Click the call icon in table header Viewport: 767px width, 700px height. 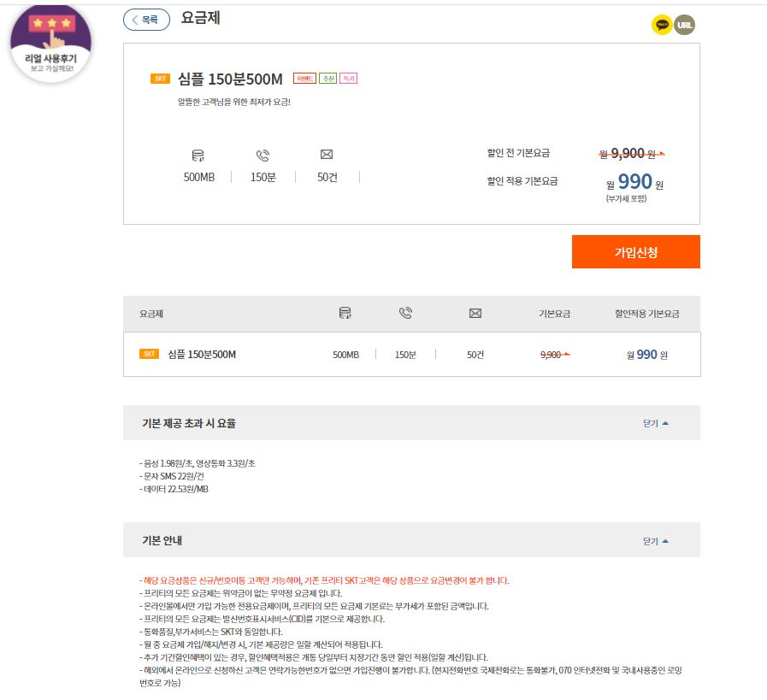point(405,313)
